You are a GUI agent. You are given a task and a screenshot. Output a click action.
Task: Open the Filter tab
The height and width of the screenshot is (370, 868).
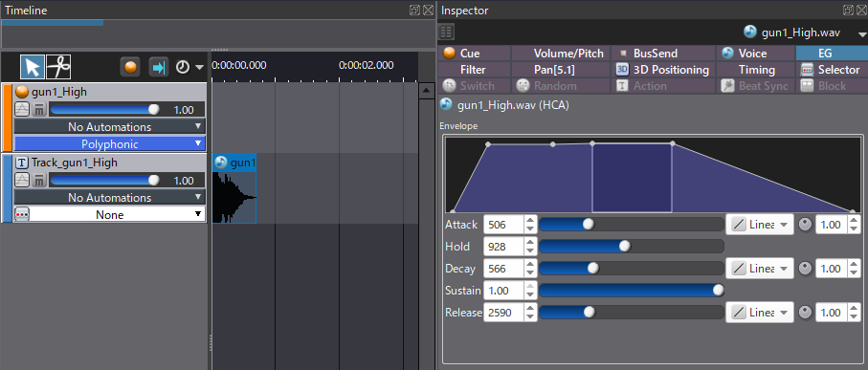[474, 70]
